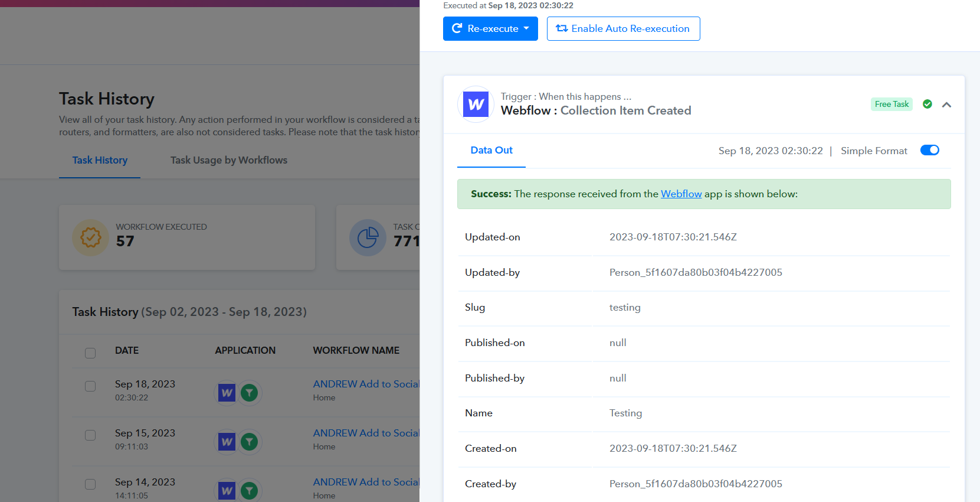Screen dimensions: 980x502
Task: Click the DATE column header
Action: pos(127,350)
